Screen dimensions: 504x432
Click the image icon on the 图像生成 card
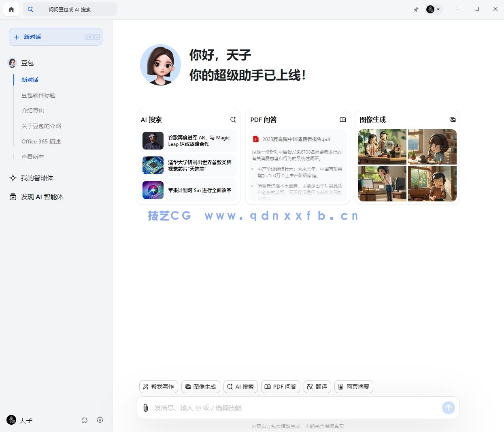pyautogui.click(x=453, y=120)
